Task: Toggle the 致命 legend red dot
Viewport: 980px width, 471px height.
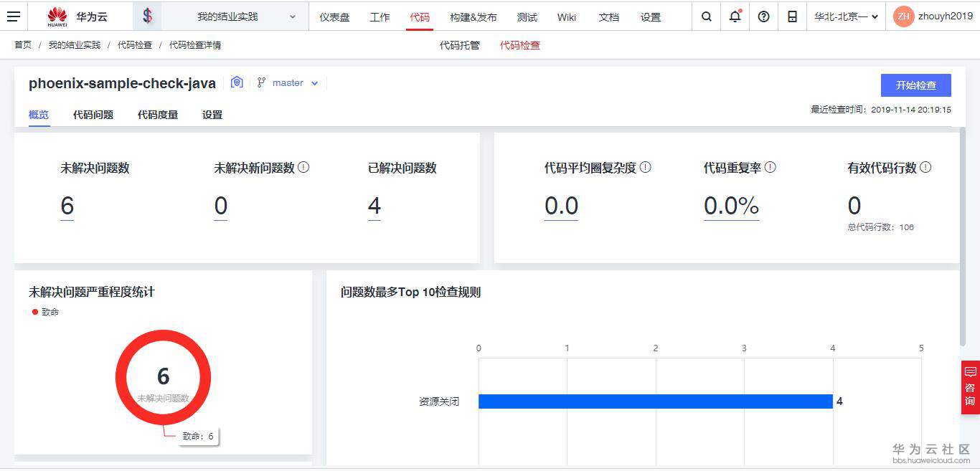Action: click(35, 312)
